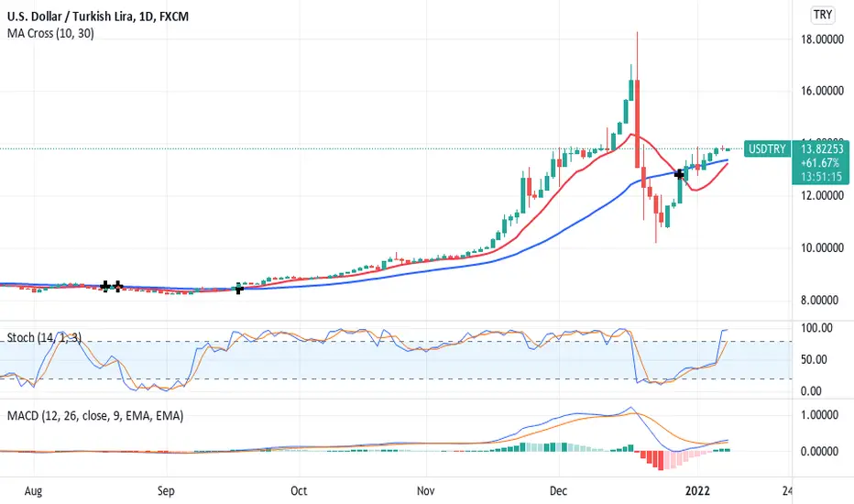The width and height of the screenshot is (854, 504).
Task: Click the 18.00000 price axis label
Action: 822,39
